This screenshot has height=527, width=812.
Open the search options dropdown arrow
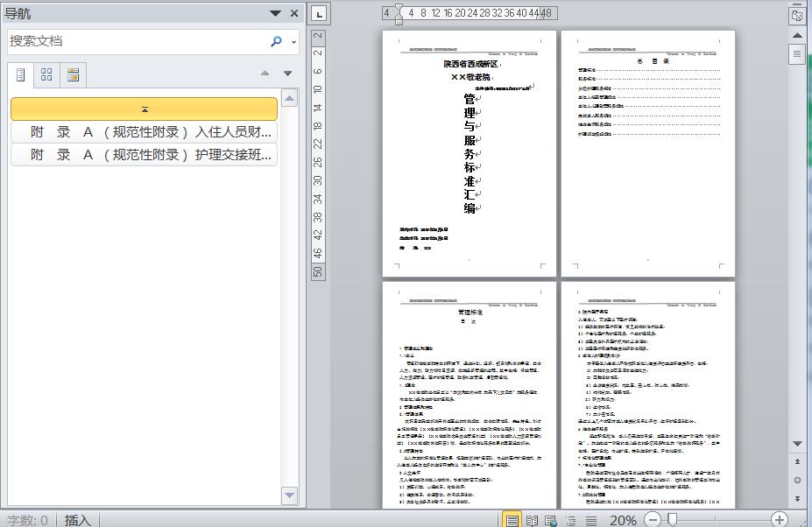point(293,42)
